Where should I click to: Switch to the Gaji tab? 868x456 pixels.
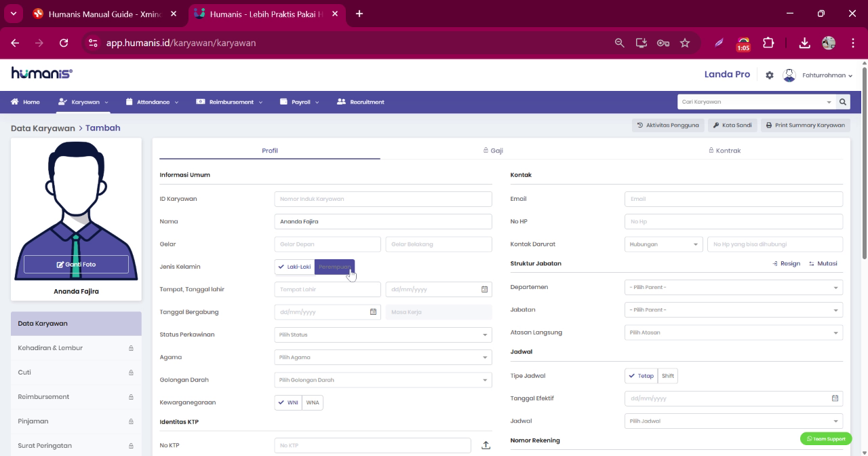pos(493,151)
